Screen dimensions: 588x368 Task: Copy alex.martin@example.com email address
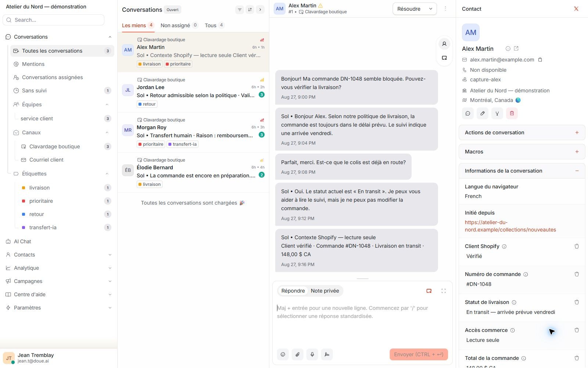click(540, 60)
